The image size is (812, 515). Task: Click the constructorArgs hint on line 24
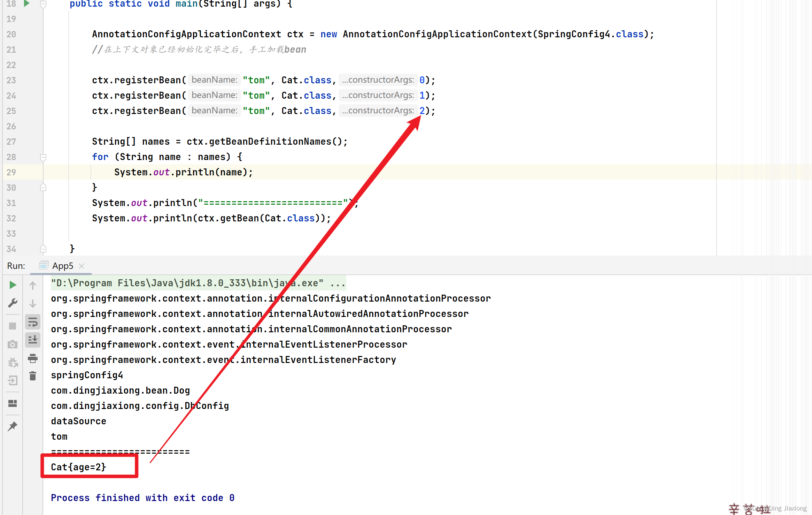(x=378, y=95)
